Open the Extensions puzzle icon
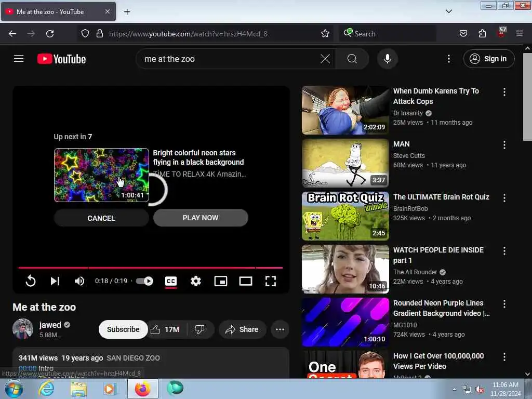 pos(482,34)
